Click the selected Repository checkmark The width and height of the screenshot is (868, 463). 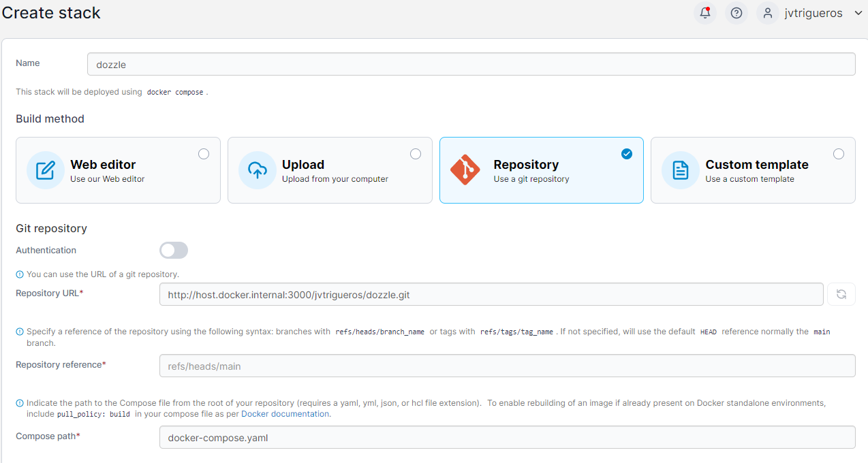click(626, 154)
